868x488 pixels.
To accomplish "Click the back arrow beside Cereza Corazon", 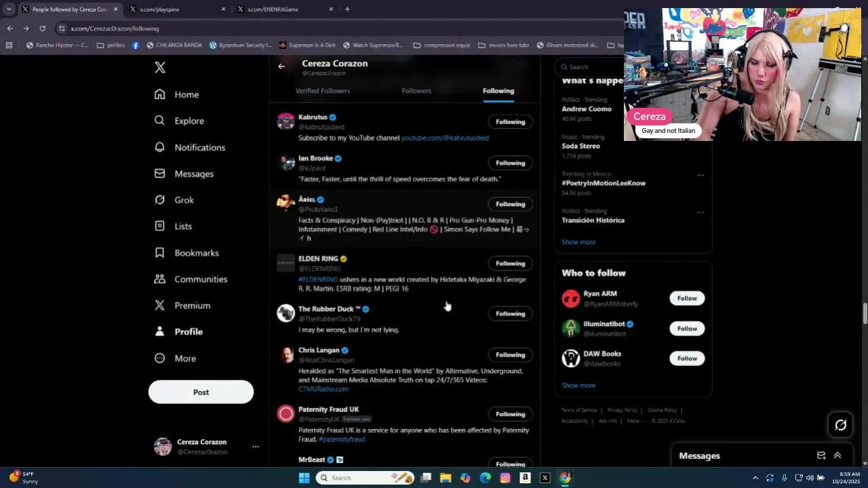I will 281,66.
